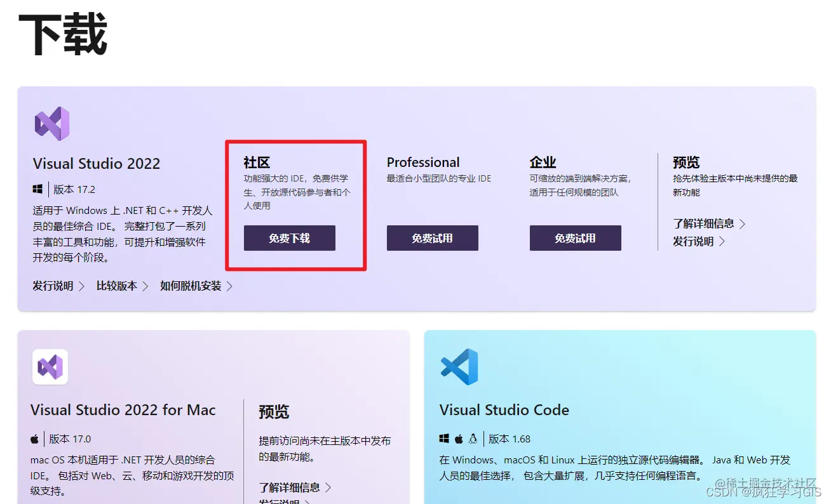831x504 pixels.
Task: Open 了解详细信息 in the 预览 column
Action: pos(702,223)
